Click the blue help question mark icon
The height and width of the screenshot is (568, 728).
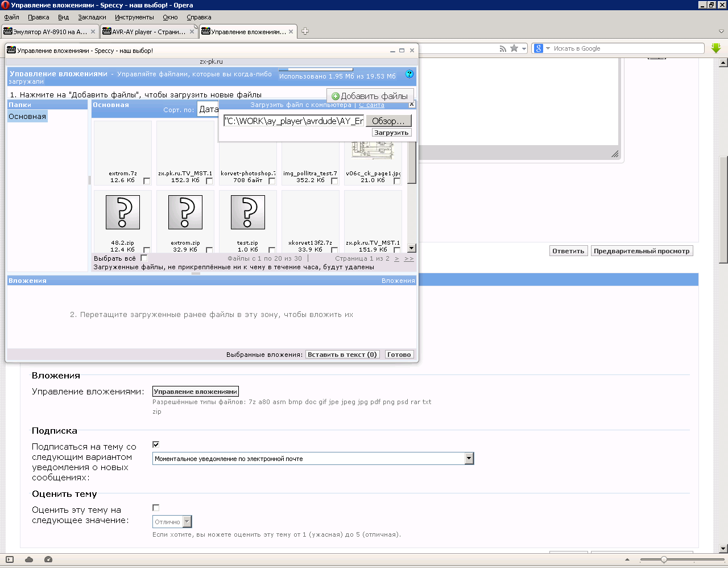click(x=409, y=75)
